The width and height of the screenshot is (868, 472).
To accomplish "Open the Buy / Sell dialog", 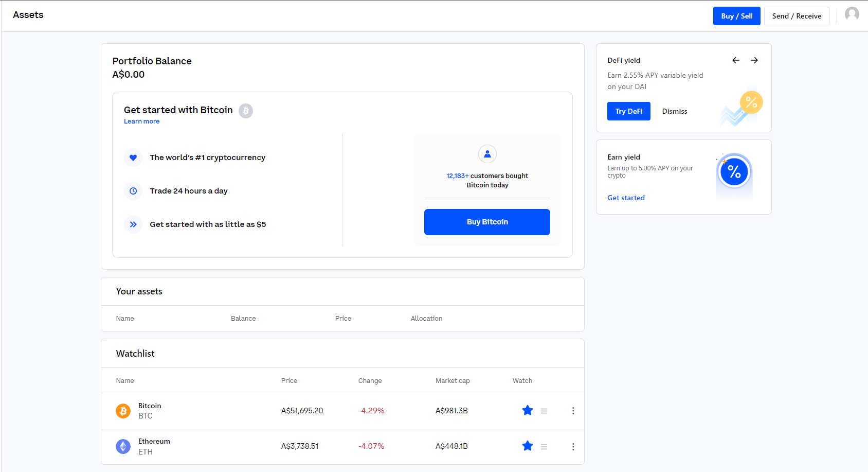I will coord(736,16).
